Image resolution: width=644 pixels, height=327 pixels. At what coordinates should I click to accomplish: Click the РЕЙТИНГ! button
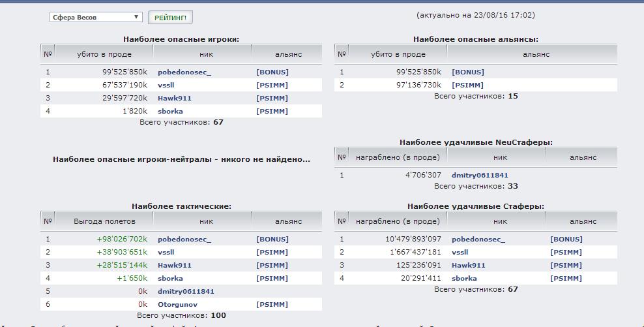click(170, 18)
